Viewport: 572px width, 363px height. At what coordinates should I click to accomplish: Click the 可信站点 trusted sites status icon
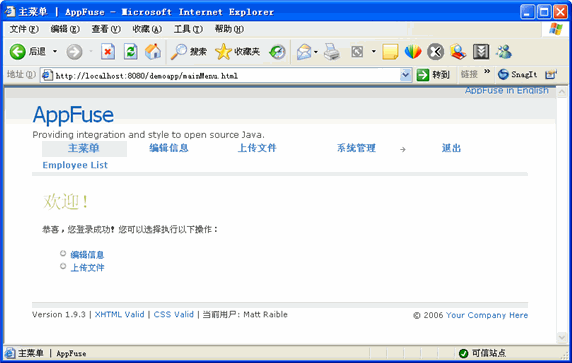463,353
